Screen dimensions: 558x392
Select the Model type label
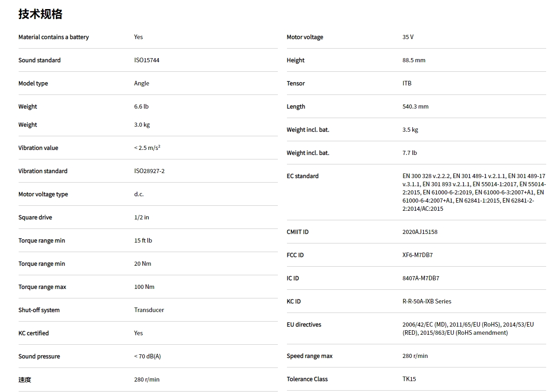33,84
